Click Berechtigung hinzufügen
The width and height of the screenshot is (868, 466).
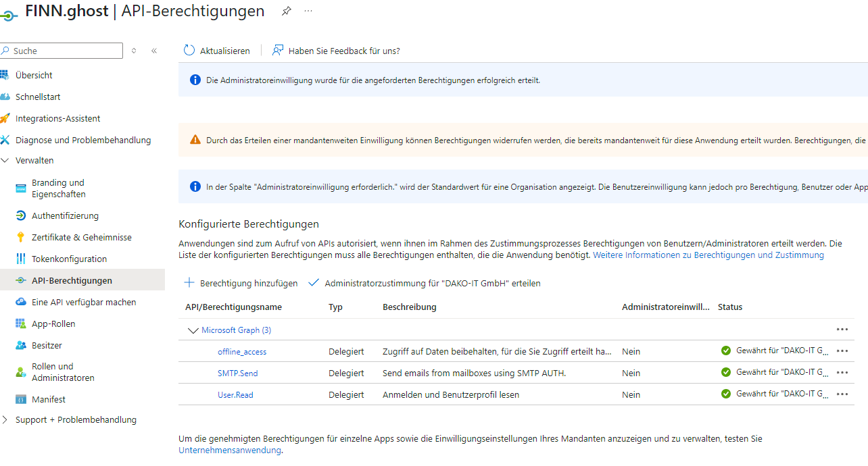click(241, 283)
